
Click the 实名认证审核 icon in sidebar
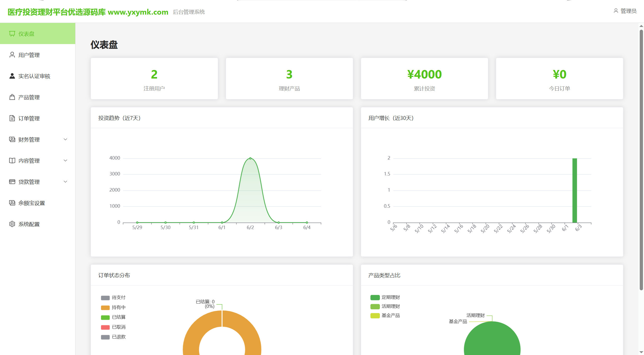(x=12, y=76)
